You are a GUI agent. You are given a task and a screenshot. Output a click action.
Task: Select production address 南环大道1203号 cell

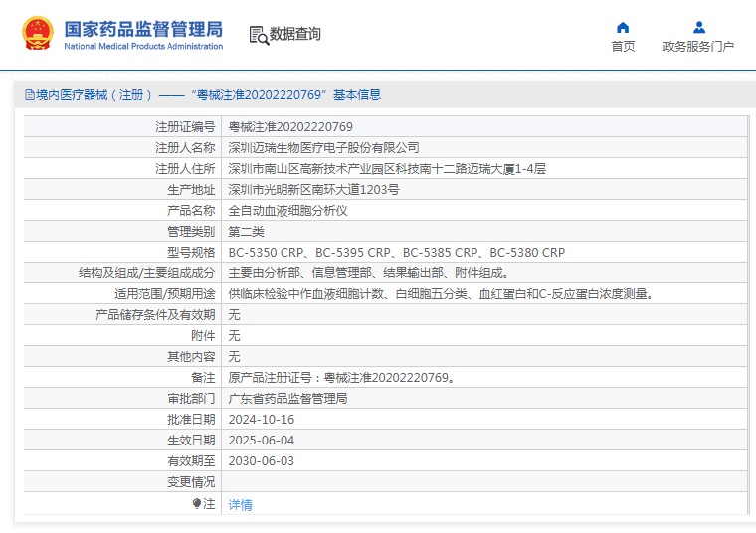coord(484,189)
